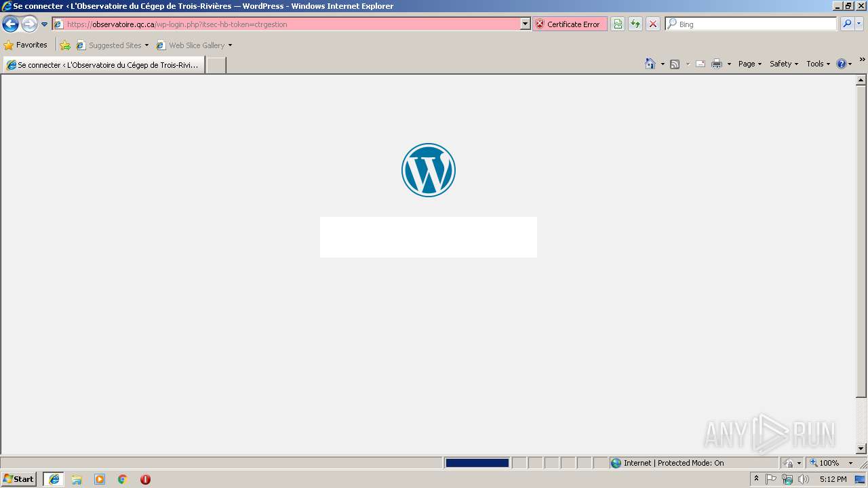The image size is (868, 488).
Task: Open Windows Explorer folder taskbar icon
Action: [x=77, y=479]
